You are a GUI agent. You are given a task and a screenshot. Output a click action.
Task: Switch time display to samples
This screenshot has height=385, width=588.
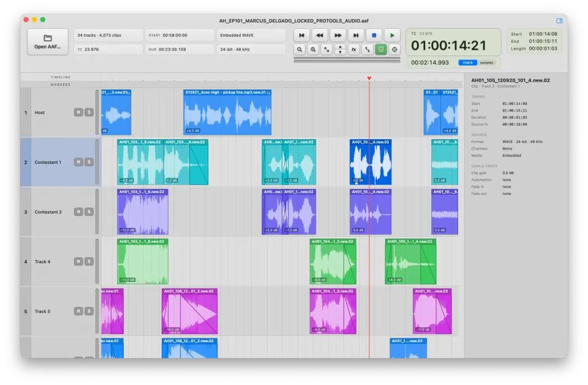point(486,63)
